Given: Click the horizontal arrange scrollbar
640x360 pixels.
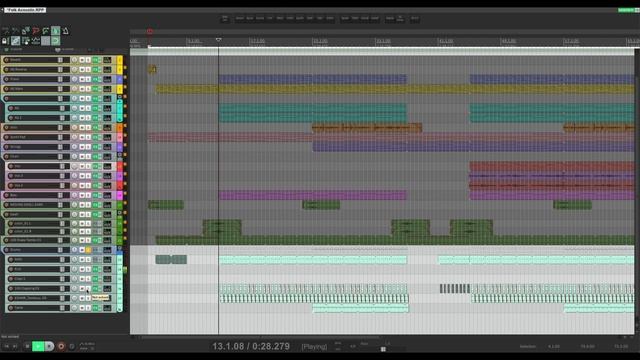Looking at the screenshot, I should (261, 337).
